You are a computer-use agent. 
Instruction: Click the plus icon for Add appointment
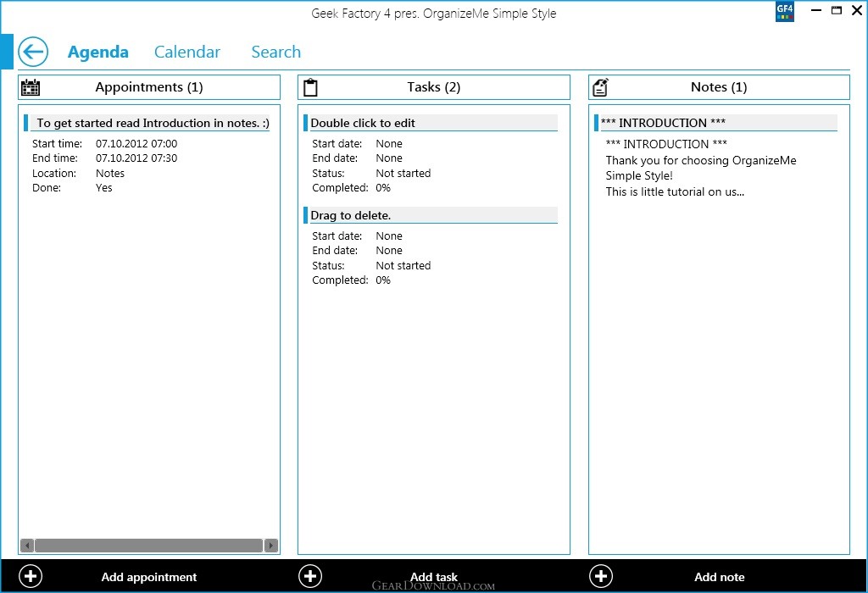[x=31, y=576]
